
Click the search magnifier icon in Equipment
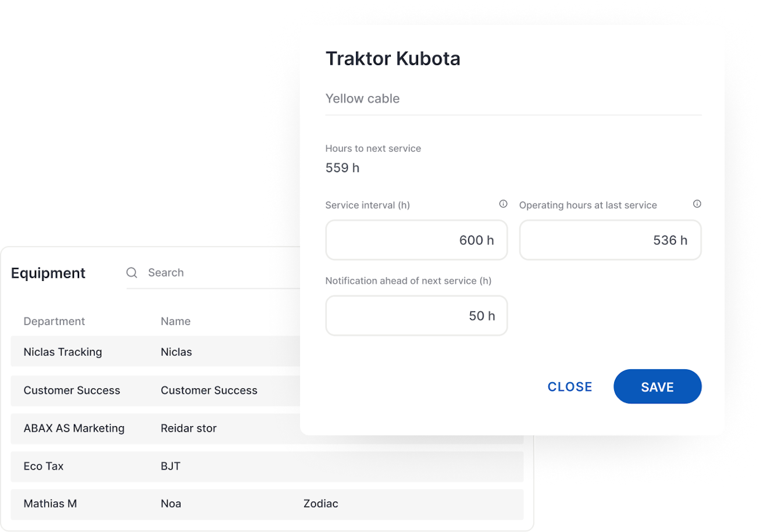point(132,273)
